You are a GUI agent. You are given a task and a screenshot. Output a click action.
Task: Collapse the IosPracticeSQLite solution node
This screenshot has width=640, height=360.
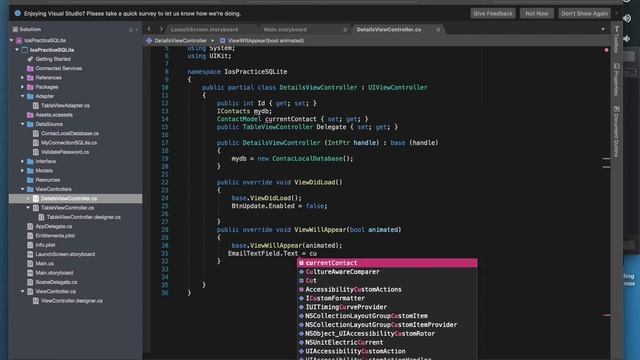click(x=11, y=40)
